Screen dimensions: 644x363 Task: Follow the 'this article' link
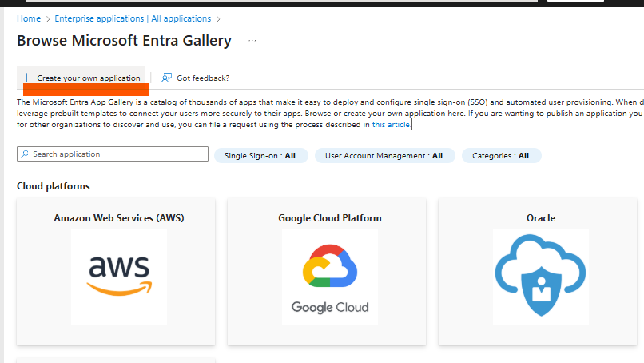click(x=392, y=124)
